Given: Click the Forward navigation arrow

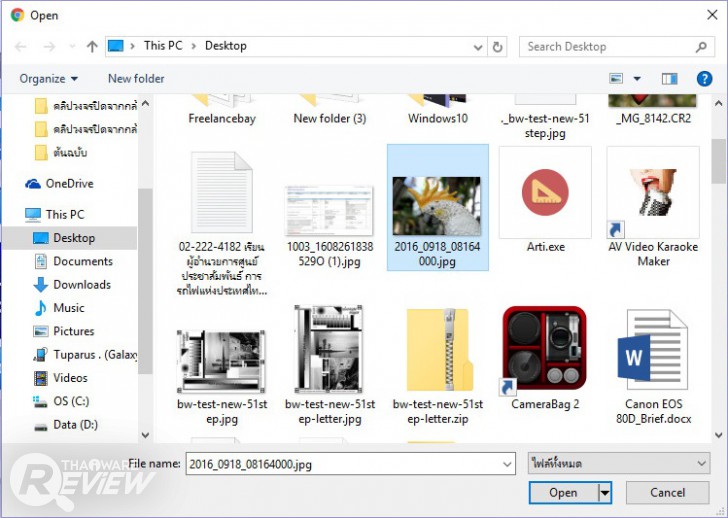Looking at the screenshot, I should [49, 46].
